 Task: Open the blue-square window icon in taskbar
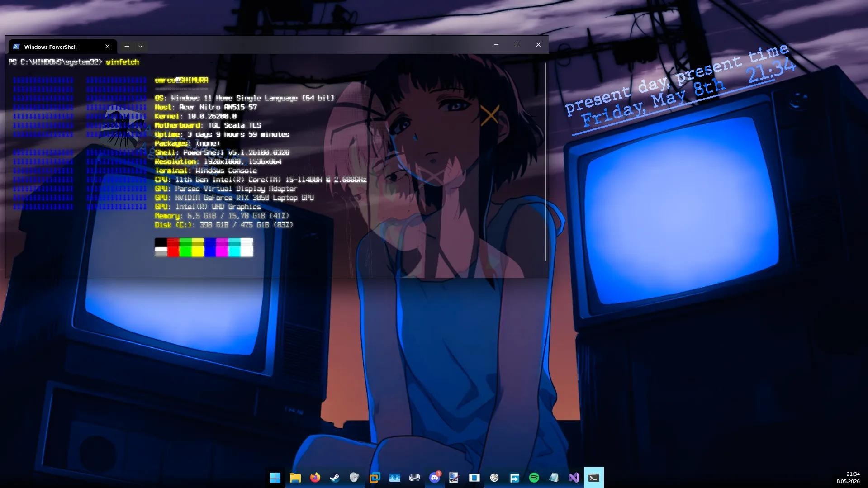tap(474, 478)
